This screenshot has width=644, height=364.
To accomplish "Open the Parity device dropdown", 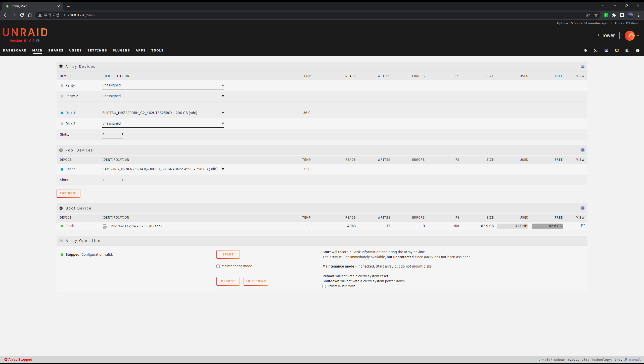I will [x=163, y=85].
